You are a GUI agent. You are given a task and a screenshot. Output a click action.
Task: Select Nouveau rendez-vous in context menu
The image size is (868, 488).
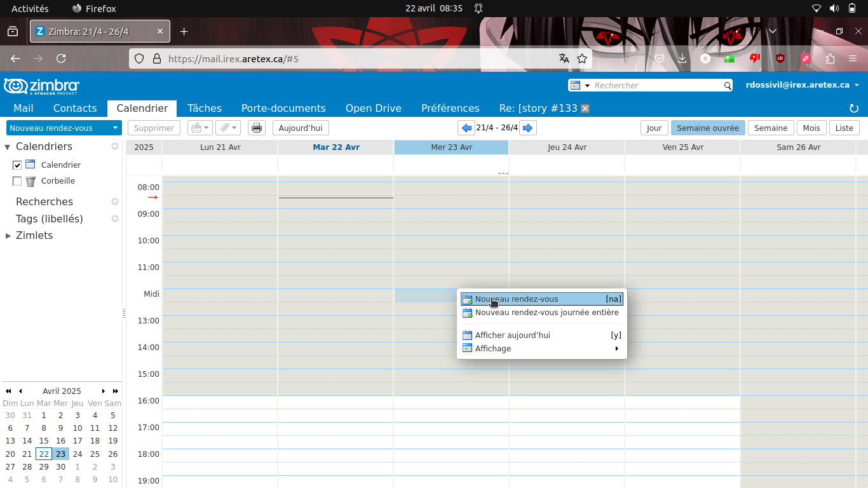pos(542,299)
